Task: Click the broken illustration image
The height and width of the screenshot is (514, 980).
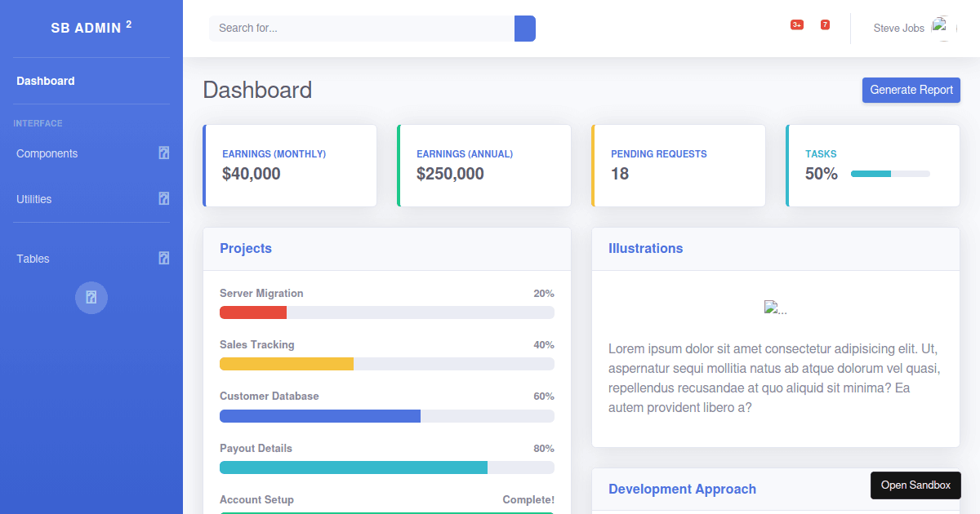Action: (x=775, y=308)
